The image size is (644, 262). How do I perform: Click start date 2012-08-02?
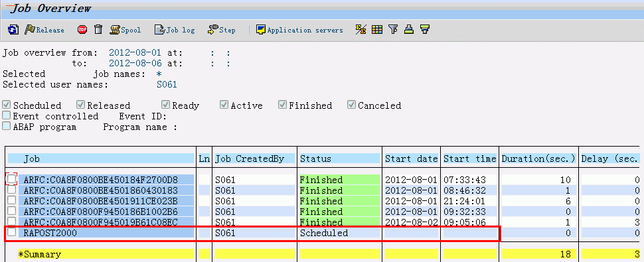[x=412, y=222]
